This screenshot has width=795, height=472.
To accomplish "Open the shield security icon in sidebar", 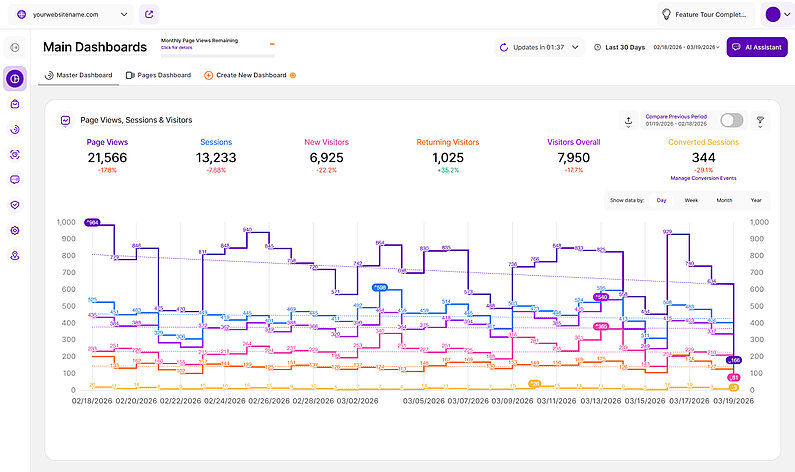I will point(15,205).
